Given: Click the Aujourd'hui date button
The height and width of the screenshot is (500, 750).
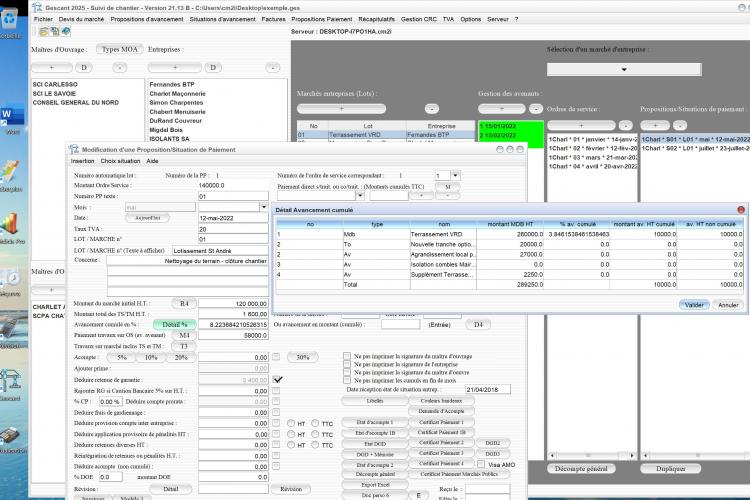Looking at the screenshot, I should [147, 218].
